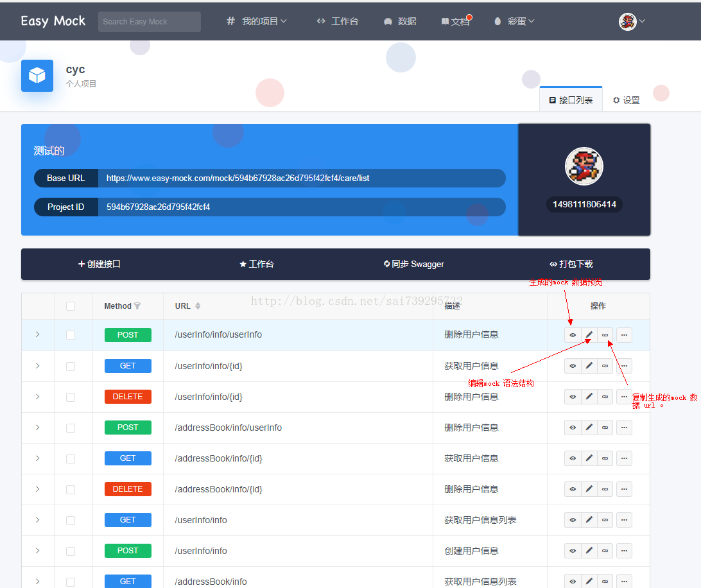Expand the GET /addressBook/info/{id} row
The width and height of the screenshot is (701, 588).
[37, 458]
